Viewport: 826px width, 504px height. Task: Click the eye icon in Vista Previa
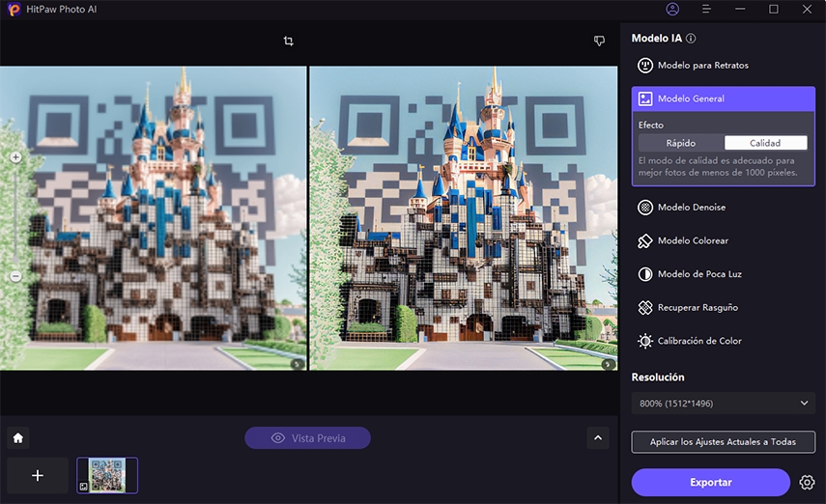(x=277, y=438)
